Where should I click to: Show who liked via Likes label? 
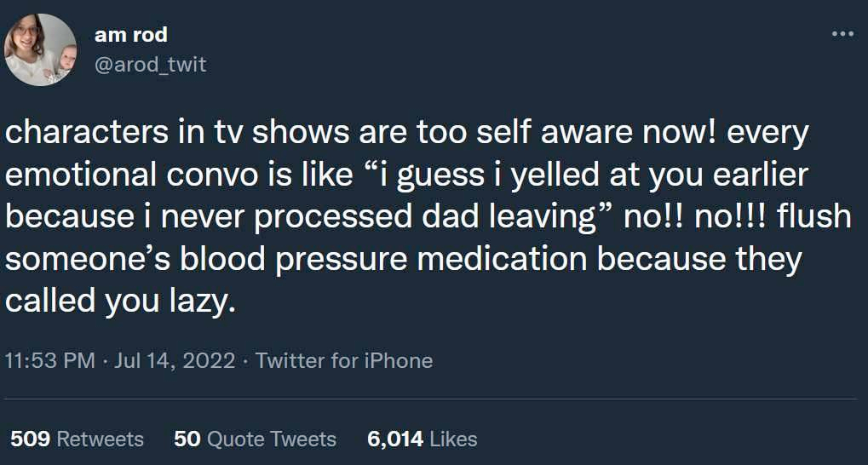pos(453,439)
